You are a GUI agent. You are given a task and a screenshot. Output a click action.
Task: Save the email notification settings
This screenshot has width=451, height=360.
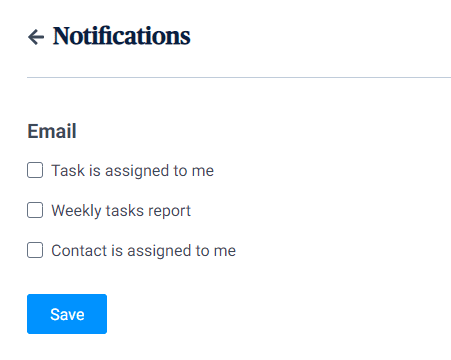[x=67, y=314]
